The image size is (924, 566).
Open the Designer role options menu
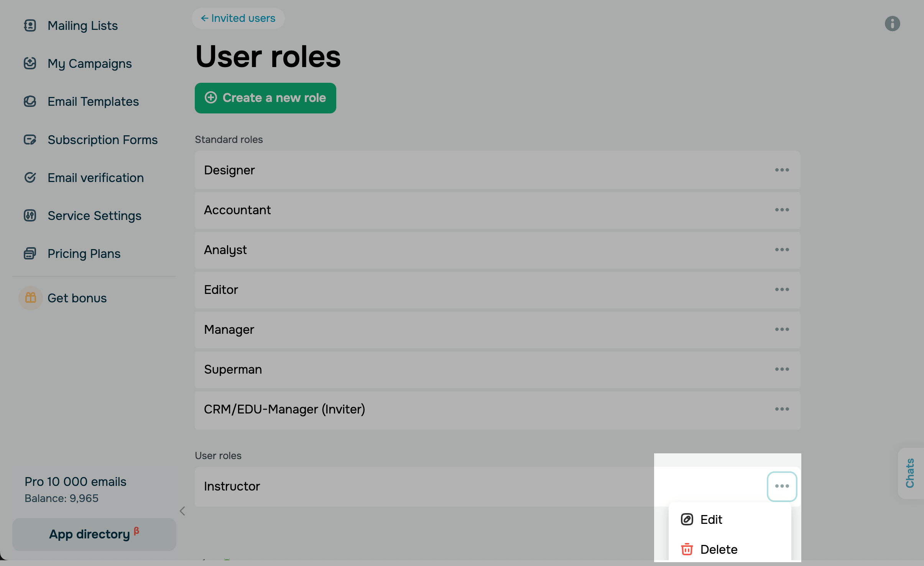point(782,170)
